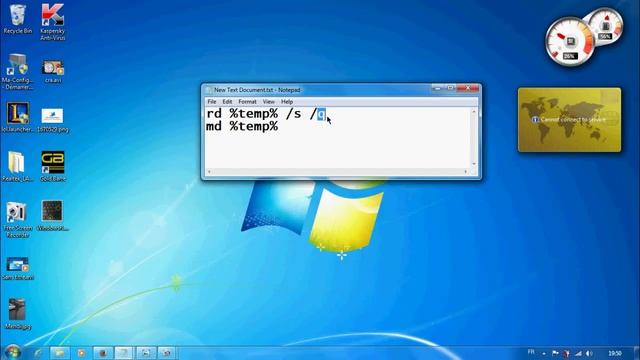Open the volume speaker tray icon
The height and width of the screenshot is (360, 640).
[x=589, y=353]
